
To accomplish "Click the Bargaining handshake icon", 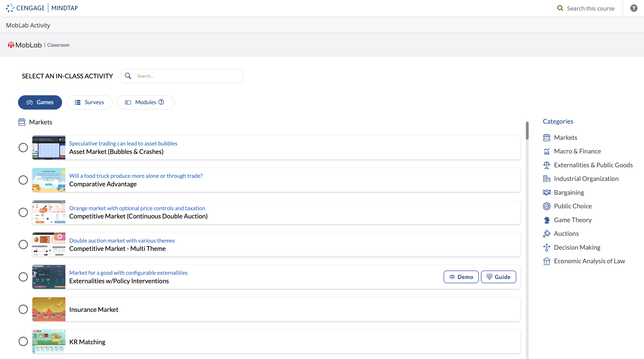I will pos(547,192).
